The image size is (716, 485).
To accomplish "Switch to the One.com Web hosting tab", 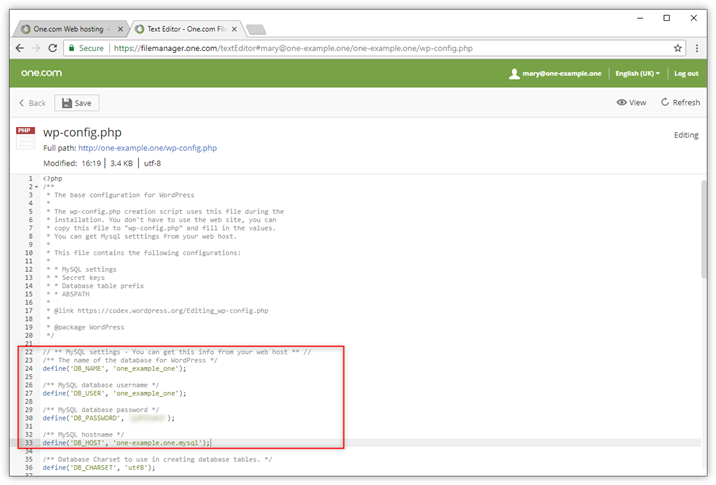I will click(68, 29).
